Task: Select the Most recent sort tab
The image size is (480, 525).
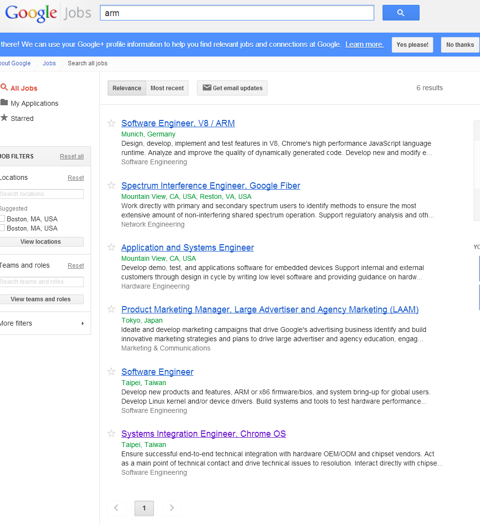Action: 167,88
